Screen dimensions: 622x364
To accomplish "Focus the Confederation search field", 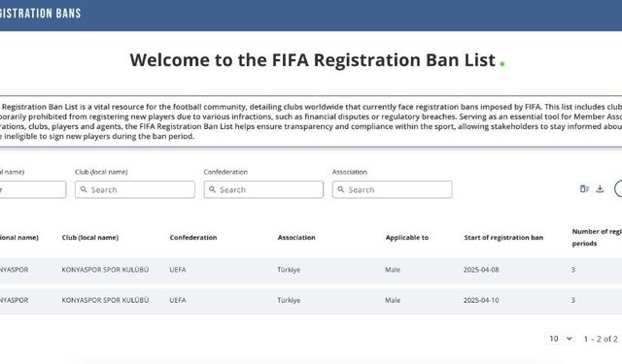I will (263, 189).
